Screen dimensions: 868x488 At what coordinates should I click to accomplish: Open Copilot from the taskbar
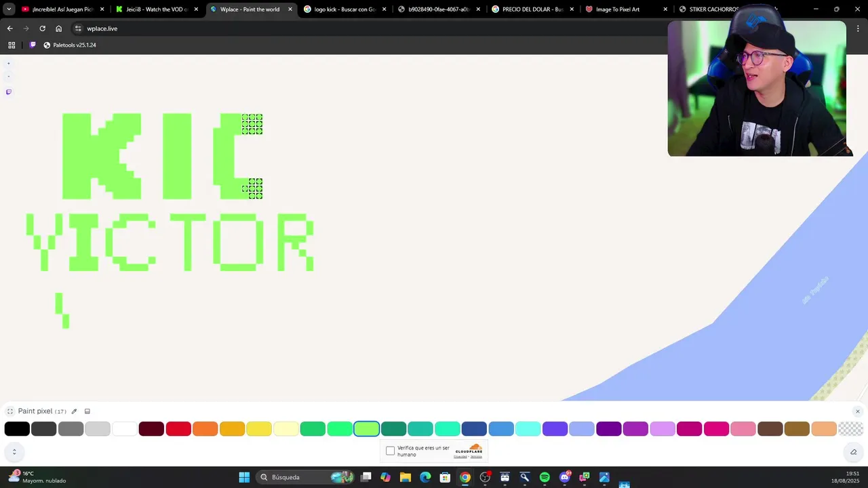pos(386,477)
